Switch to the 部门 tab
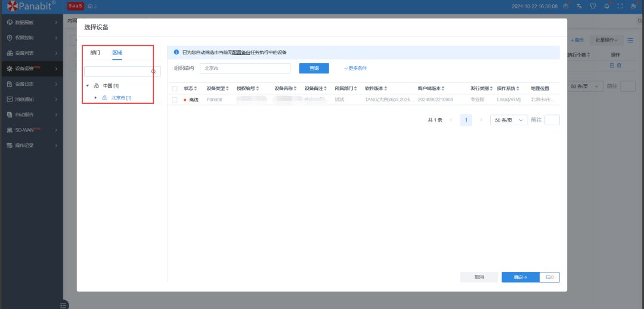Screen dimensions: 644x309 click(95, 52)
